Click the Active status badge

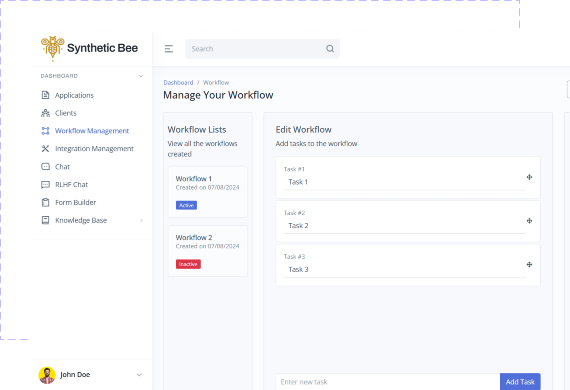pos(186,205)
